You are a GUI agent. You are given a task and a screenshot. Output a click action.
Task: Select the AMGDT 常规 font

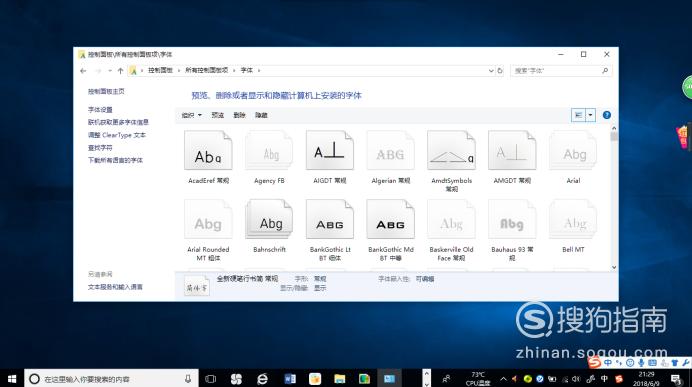click(x=512, y=158)
